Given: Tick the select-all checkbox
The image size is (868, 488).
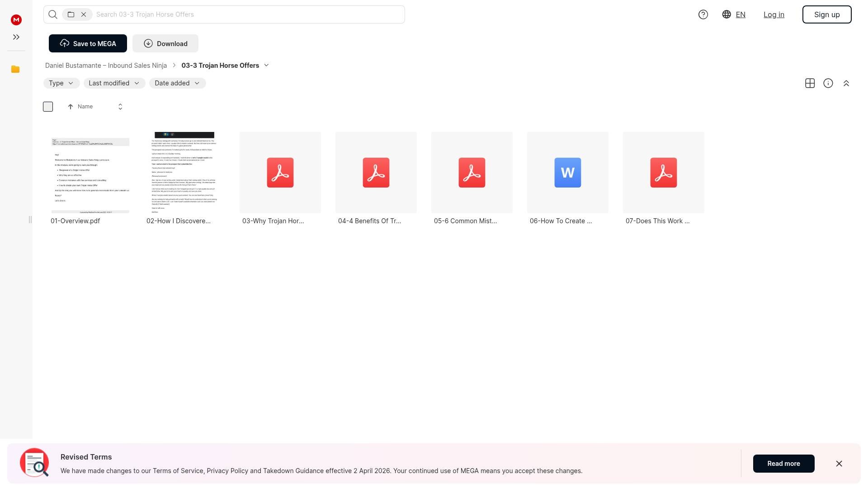Looking at the screenshot, I should tap(48, 107).
